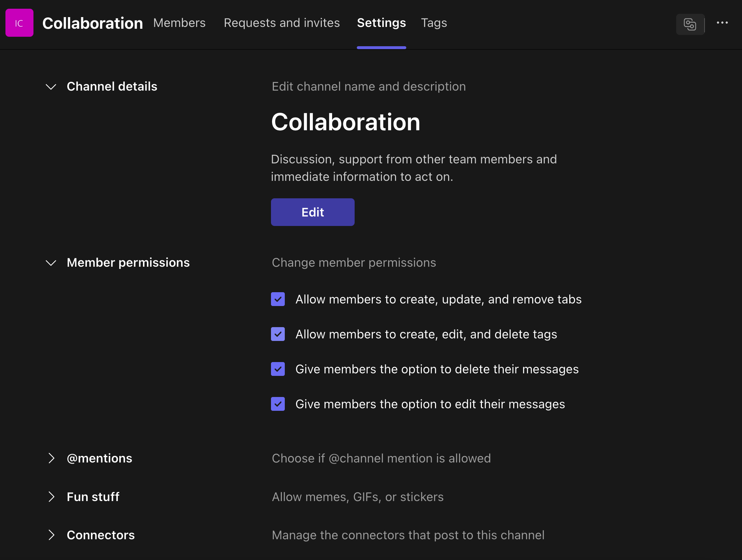Open the Requests and invites tab
Viewport: 742px width, 560px height.
click(282, 23)
